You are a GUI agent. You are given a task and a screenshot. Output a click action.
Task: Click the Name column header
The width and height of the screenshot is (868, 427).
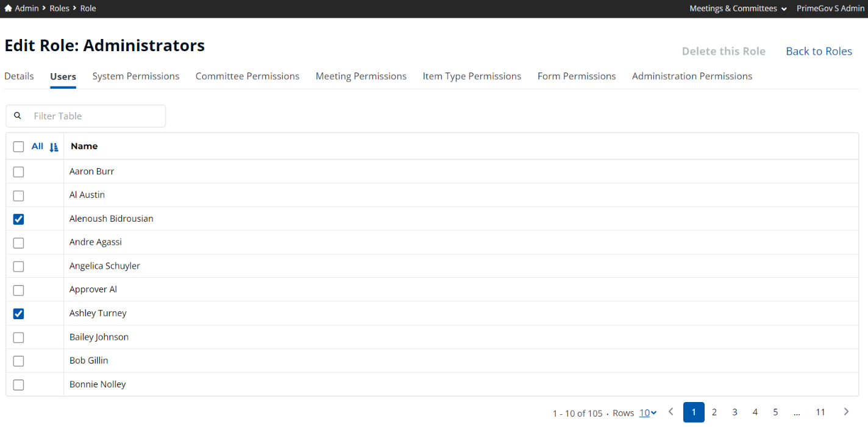coord(84,146)
